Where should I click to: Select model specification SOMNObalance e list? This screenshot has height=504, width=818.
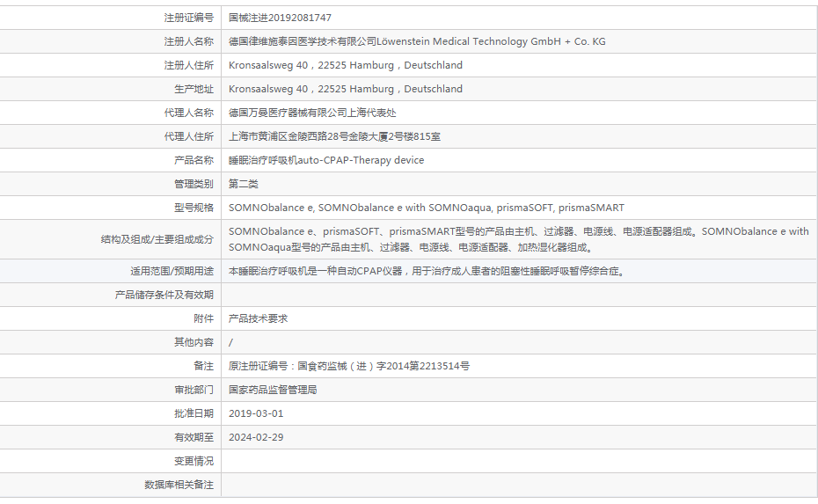[427, 208]
